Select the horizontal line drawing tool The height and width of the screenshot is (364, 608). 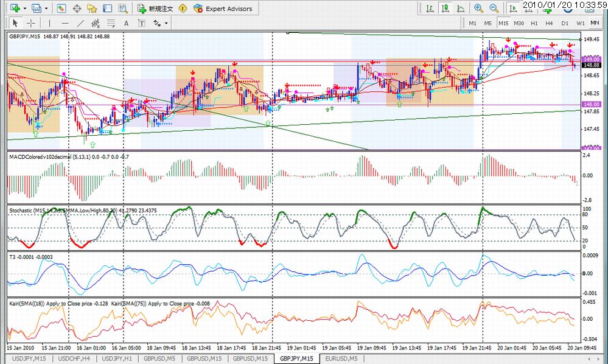pos(65,23)
